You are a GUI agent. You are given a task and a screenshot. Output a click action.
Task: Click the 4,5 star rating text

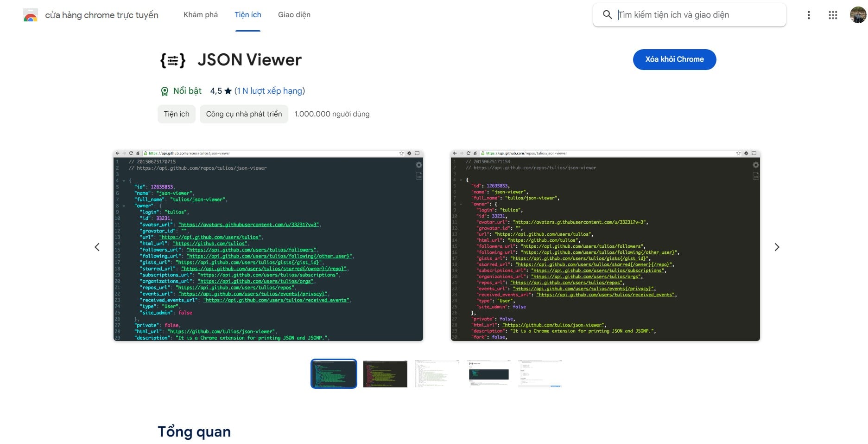tap(221, 91)
